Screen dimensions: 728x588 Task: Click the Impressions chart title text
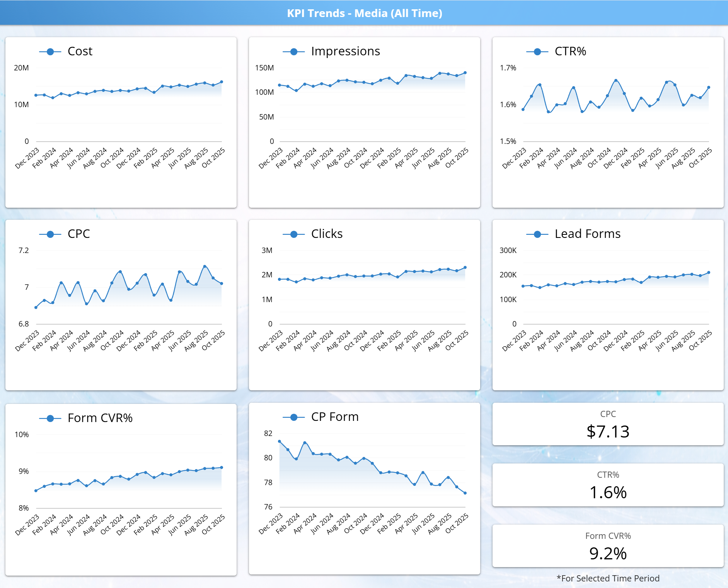pyautogui.click(x=345, y=51)
